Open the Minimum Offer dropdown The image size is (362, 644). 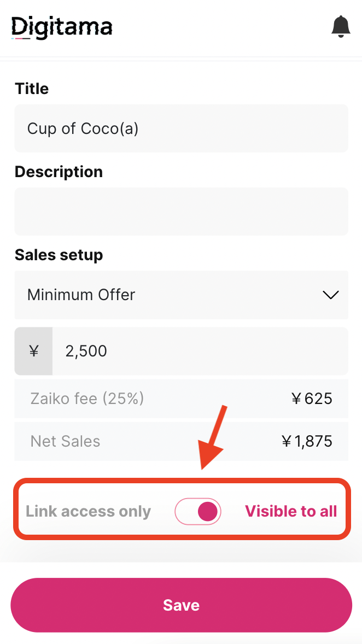[x=181, y=295]
